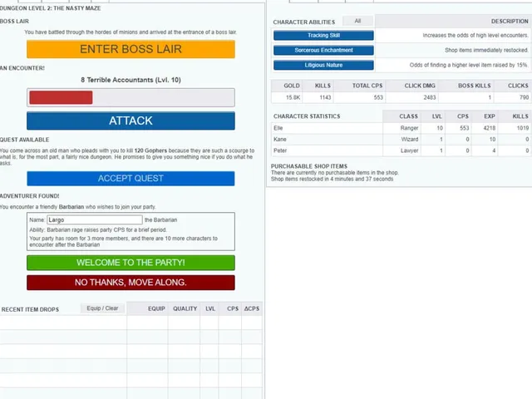Click the CLASS column header

coord(408,116)
